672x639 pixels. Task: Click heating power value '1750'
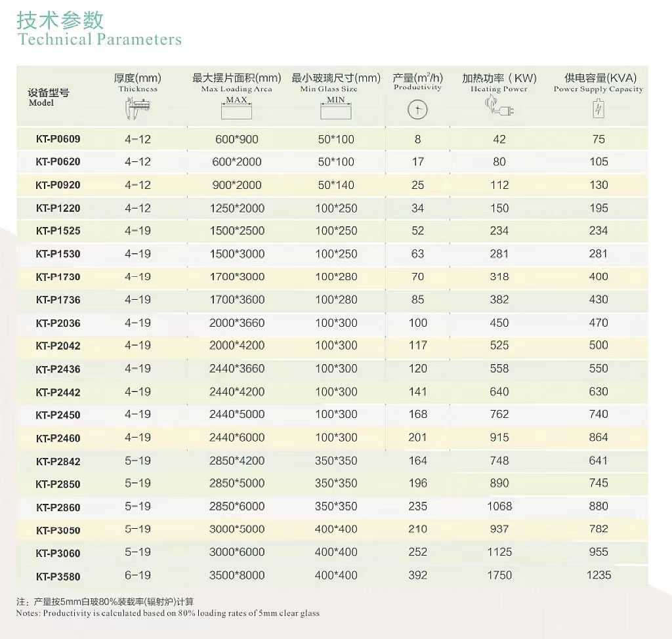(x=499, y=575)
